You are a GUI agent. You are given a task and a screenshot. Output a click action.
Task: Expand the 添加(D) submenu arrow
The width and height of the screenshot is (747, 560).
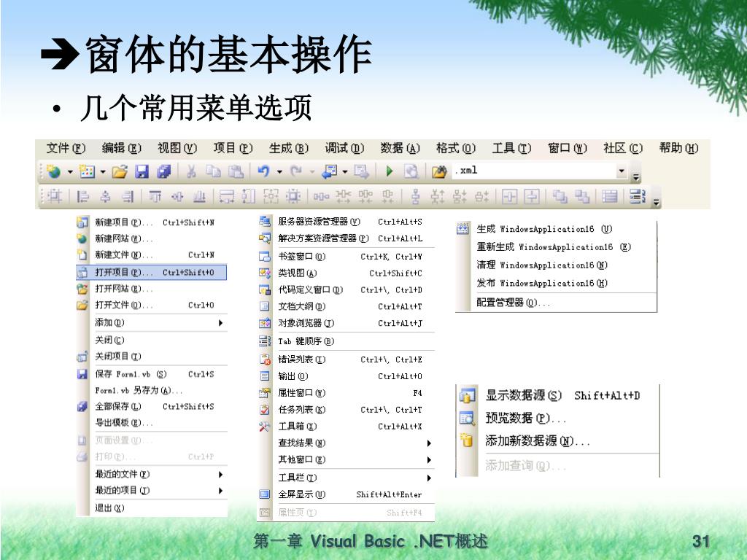coord(220,323)
